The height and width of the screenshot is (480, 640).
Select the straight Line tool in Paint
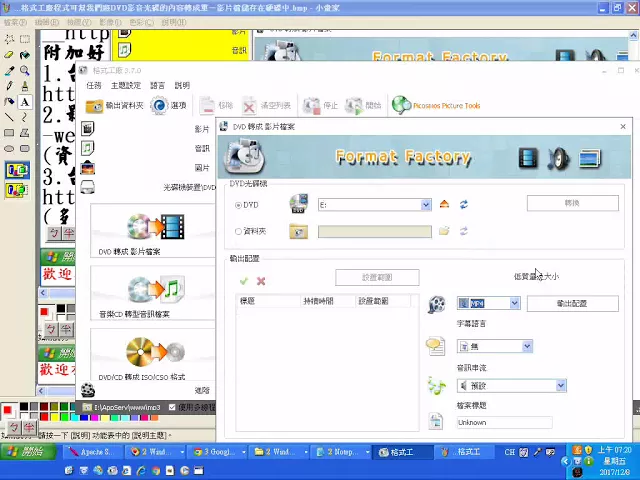(x=9, y=118)
